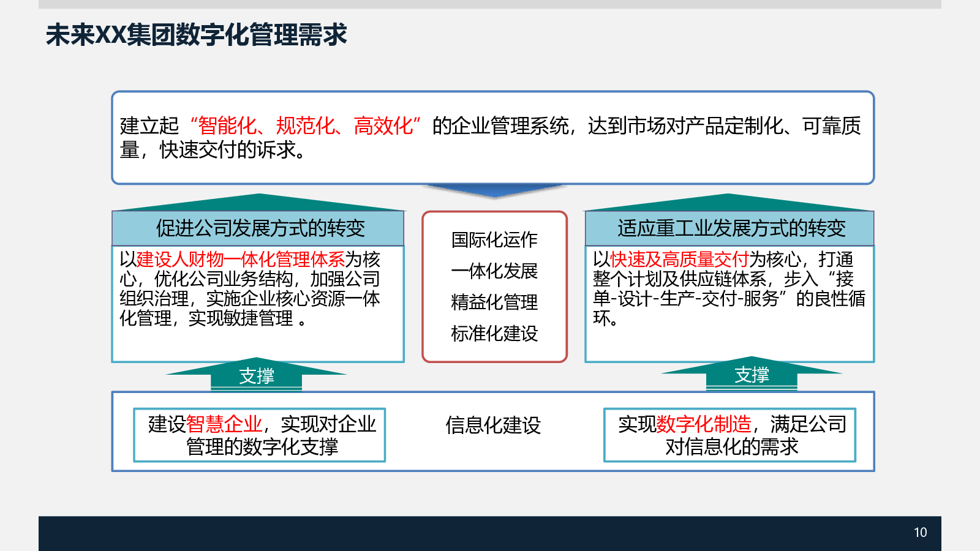Click red text 智慧企业
980x551 pixels.
[x=224, y=424]
